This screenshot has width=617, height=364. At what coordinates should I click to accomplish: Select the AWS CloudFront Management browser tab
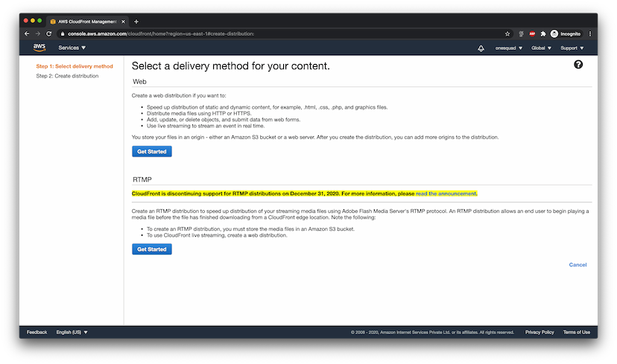(x=86, y=22)
